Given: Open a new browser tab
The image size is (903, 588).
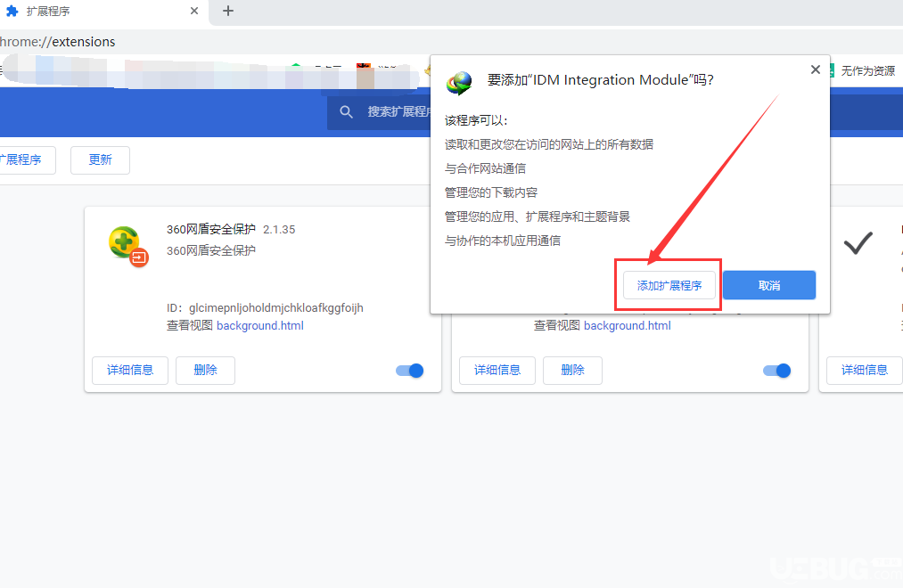Looking at the screenshot, I should coord(228,11).
